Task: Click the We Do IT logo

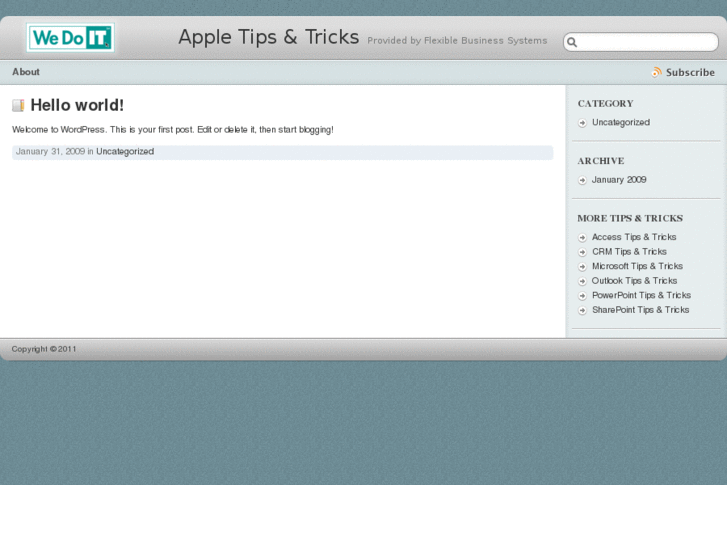Action: click(x=70, y=38)
